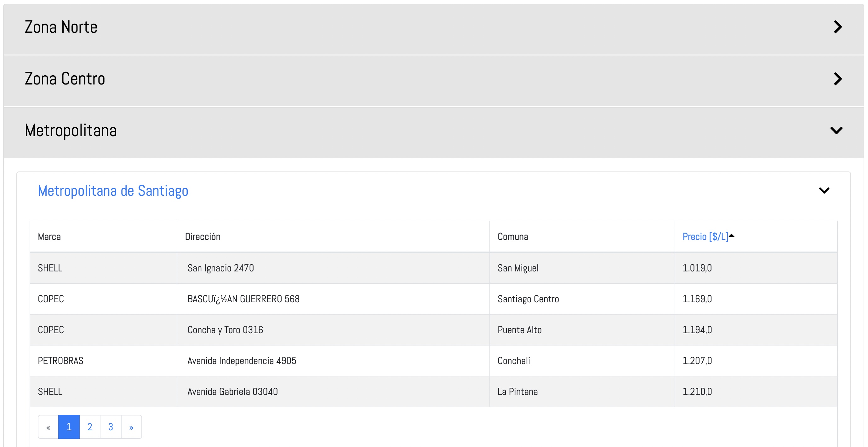Open the Zona Centro heading
868x447 pixels.
pos(65,78)
